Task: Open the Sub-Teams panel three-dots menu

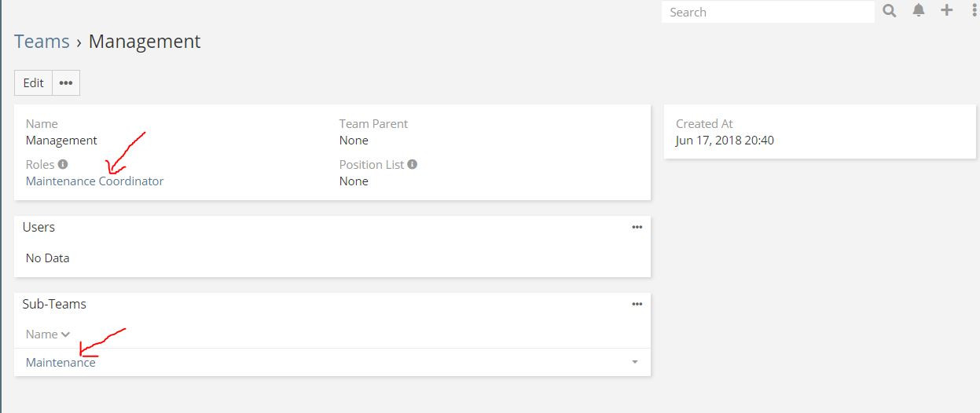Action: point(637,305)
